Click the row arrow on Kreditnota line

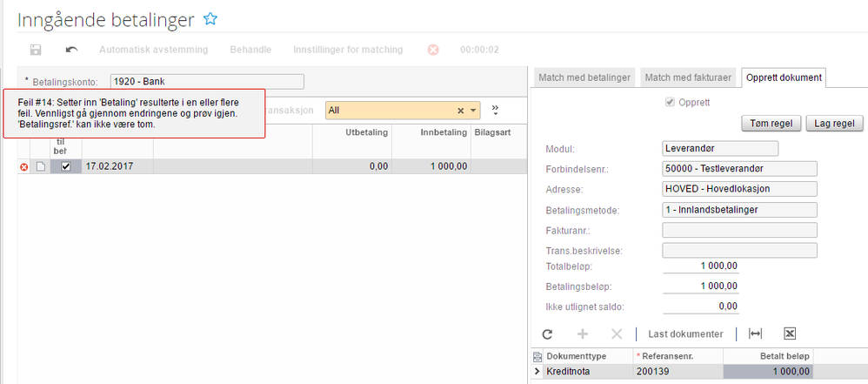537,371
